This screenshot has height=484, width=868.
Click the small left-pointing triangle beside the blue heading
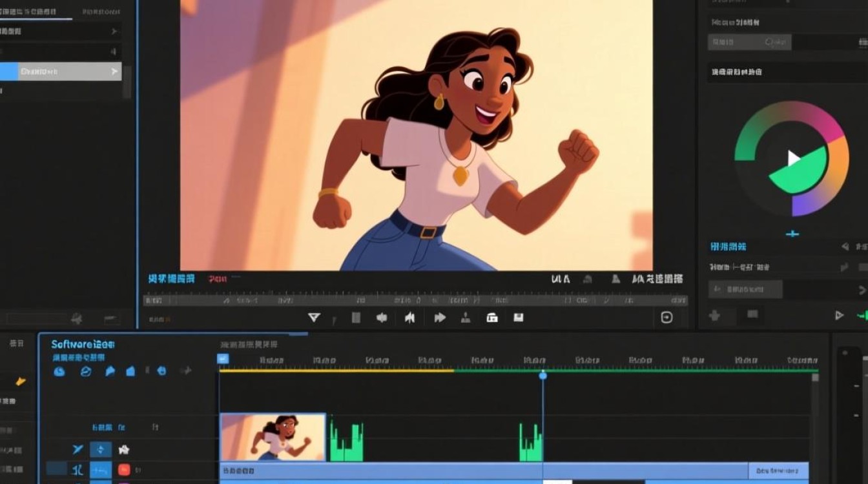pyautogui.click(x=845, y=247)
